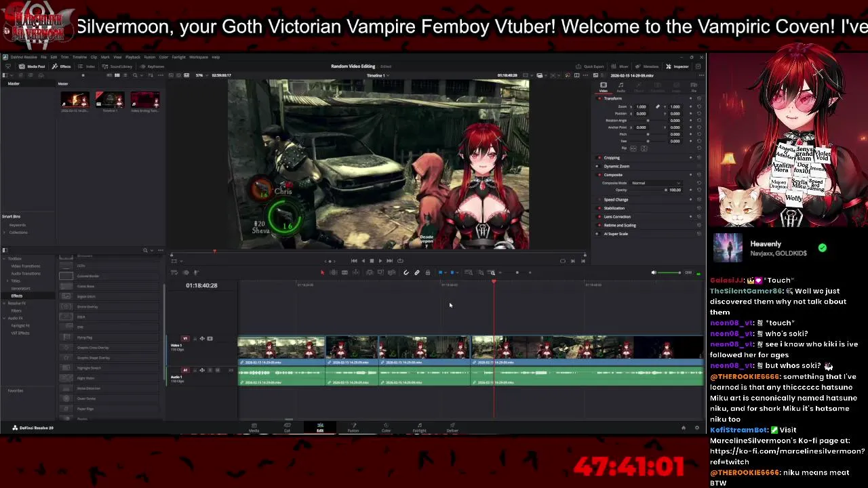Screen dimensions: 868x488
Task: Click the Play Reverse button
Action: click(x=363, y=260)
